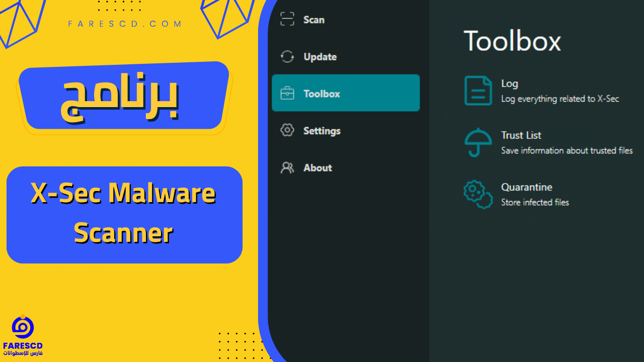Click 'Log everything related to X-Sec' text
644x362 pixels.
[560, 99]
